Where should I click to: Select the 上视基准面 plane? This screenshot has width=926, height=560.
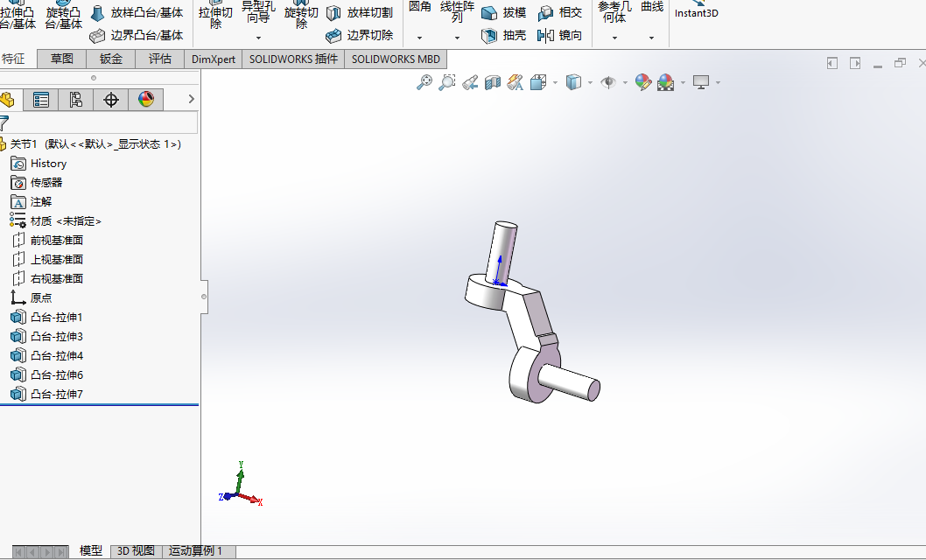coord(47,260)
